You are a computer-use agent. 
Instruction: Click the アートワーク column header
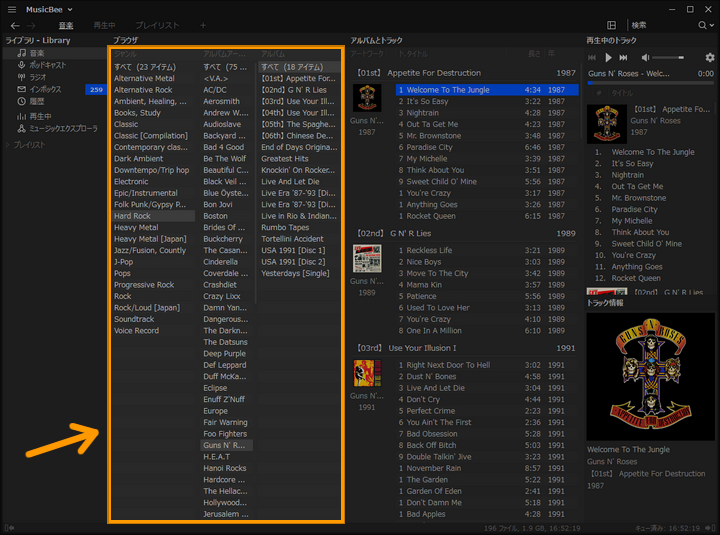tap(367, 54)
